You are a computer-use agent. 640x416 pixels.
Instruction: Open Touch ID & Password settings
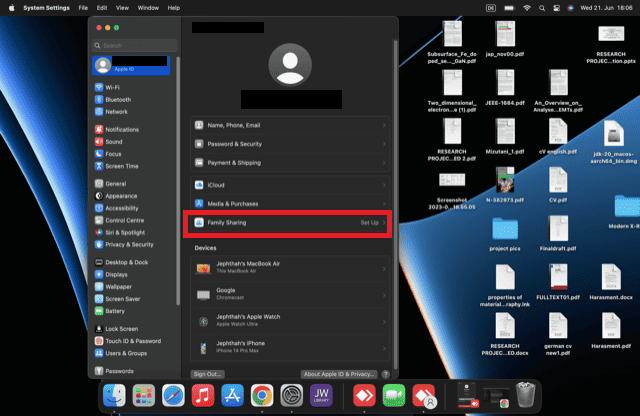click(x=132, y=341)
